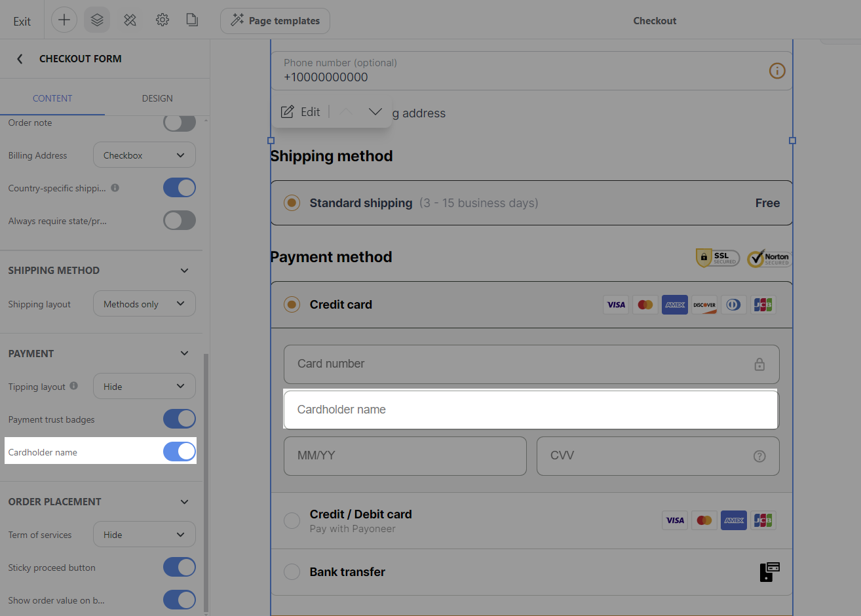
Task: Click the JCB logo in Payoneer row
Action: pyautogui.click(x=763, y=520)
